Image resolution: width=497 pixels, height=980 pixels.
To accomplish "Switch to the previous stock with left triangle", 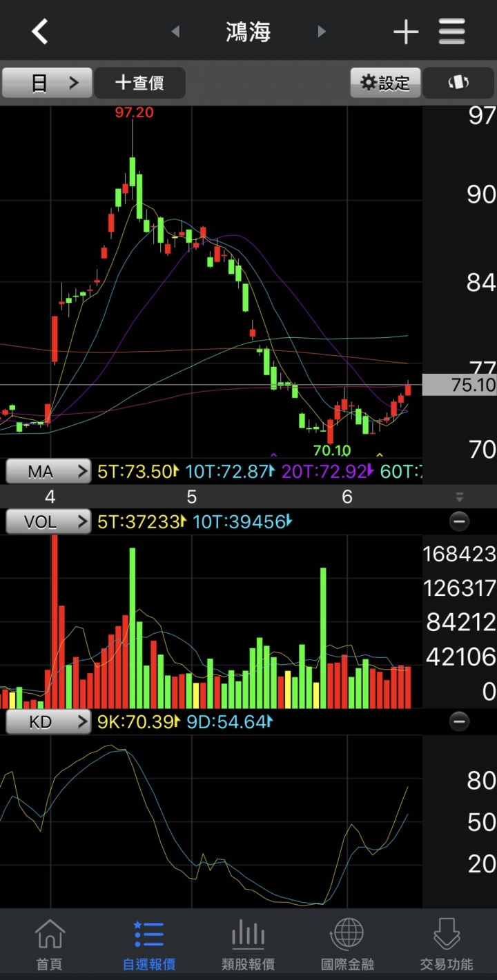I will coord(175,31).
